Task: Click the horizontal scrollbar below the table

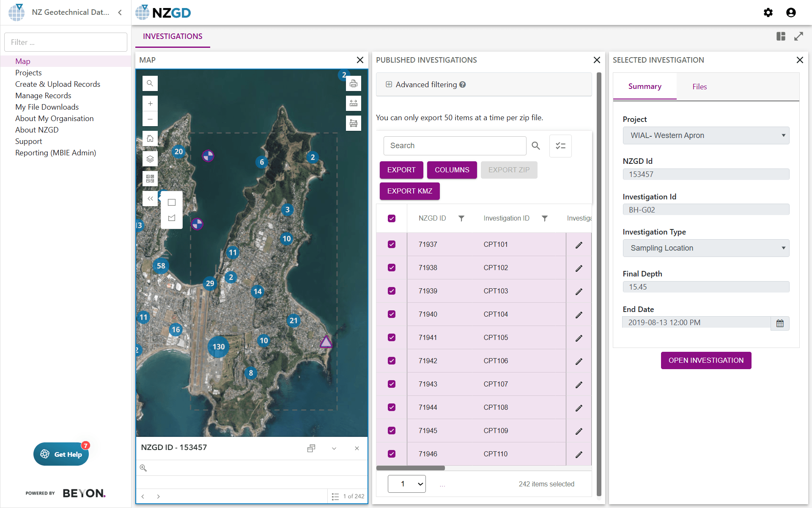Action: point(410,468)
